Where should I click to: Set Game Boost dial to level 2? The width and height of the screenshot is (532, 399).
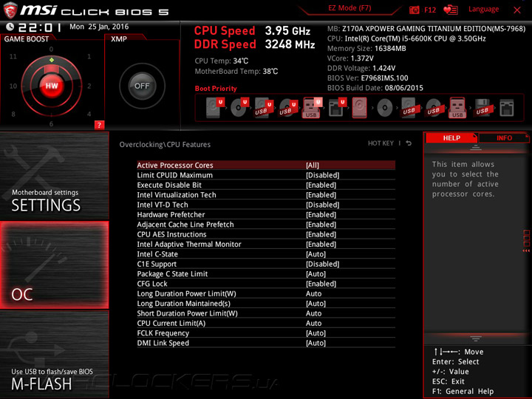89,86
